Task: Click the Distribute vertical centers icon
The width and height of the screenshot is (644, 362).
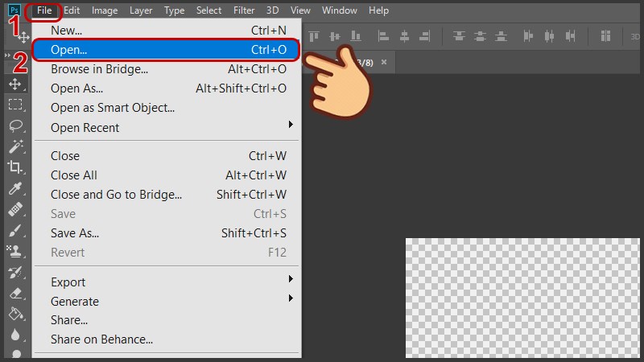Action: click(x=480, y=36)
